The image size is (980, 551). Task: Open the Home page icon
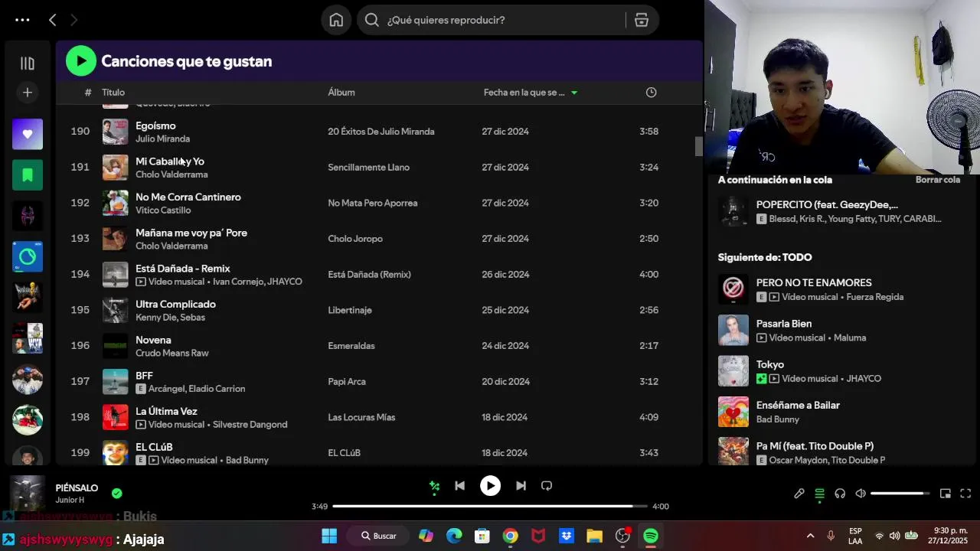[336, 20]
